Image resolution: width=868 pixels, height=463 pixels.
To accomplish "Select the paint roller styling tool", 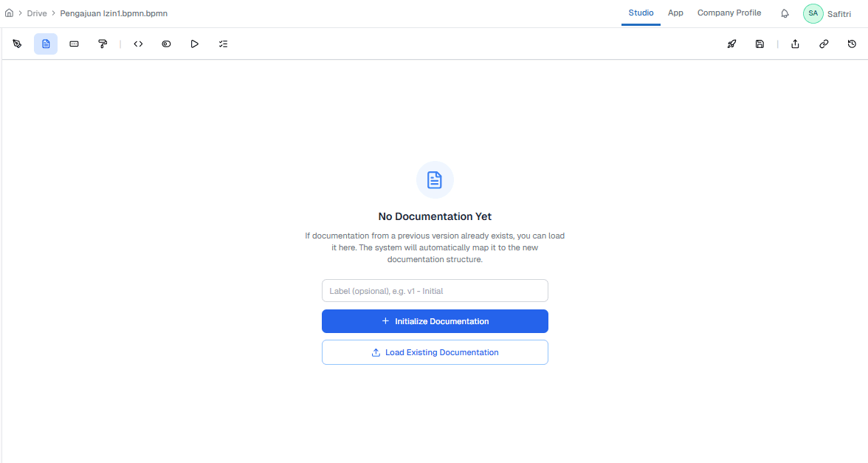I will click(x=103, y=44).
